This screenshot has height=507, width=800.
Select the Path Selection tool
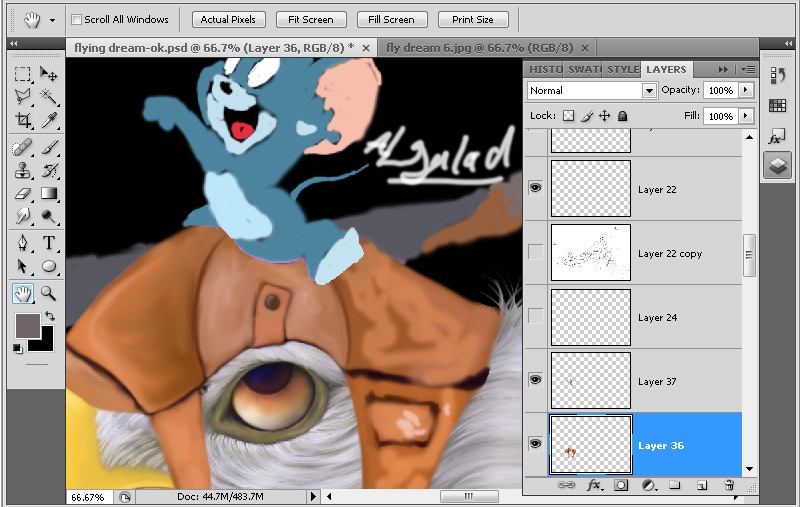click(x=22, y=266)
